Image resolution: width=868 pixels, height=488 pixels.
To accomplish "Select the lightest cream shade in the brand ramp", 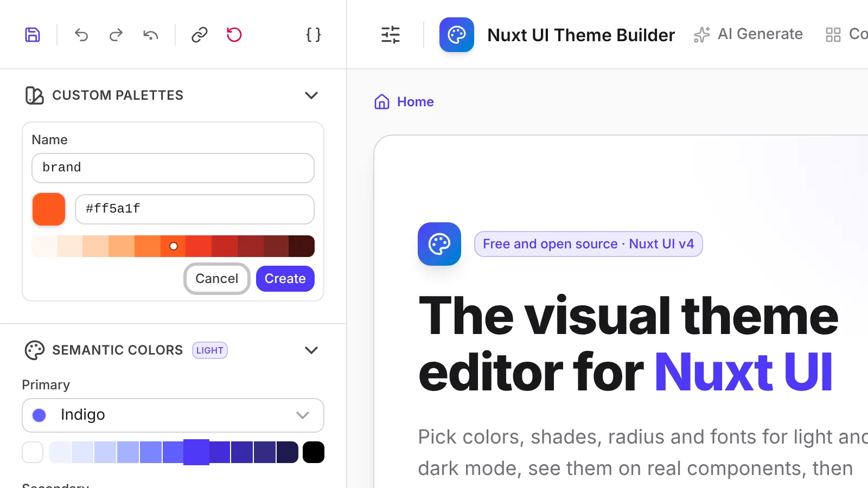I will click(x=44, y=246).
